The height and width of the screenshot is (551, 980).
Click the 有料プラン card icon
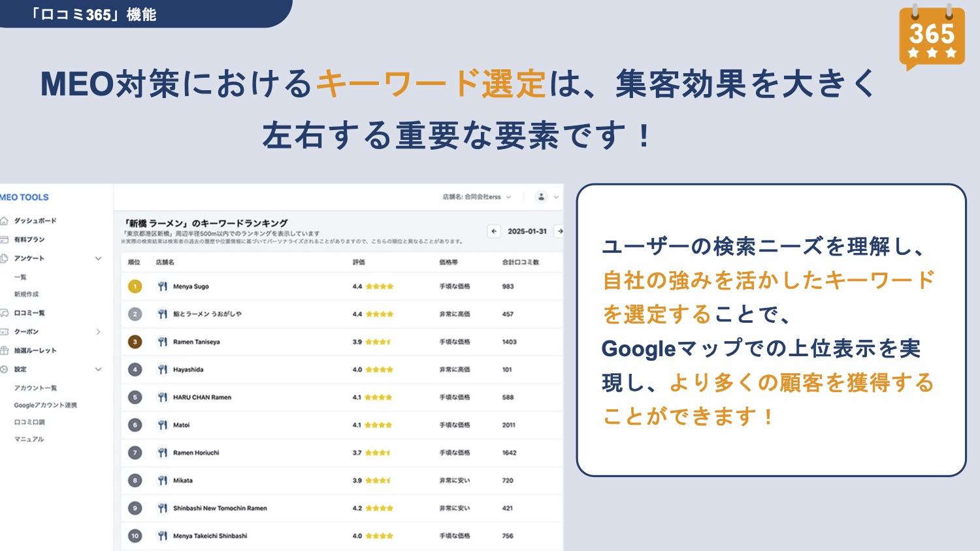pos(5,240)
